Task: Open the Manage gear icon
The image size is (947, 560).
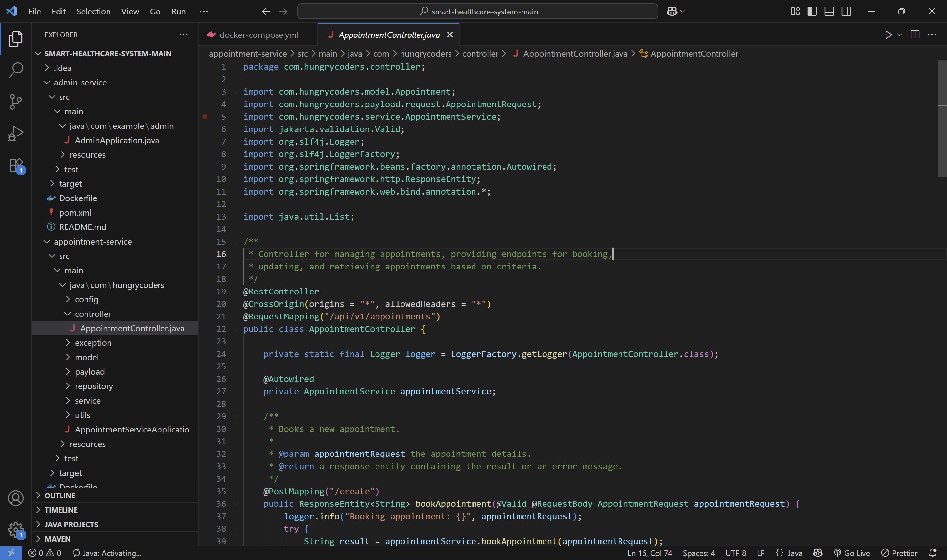Action: click(x=15, y=530)
